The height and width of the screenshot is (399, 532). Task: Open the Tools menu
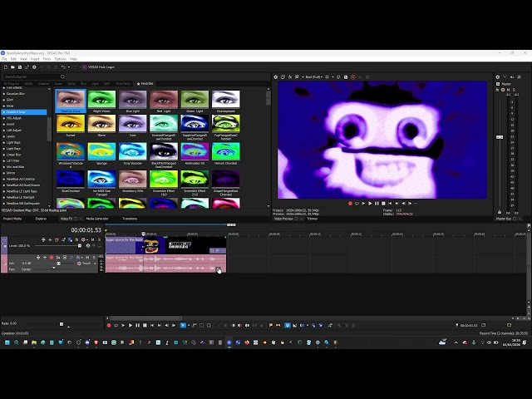[47, 59]
